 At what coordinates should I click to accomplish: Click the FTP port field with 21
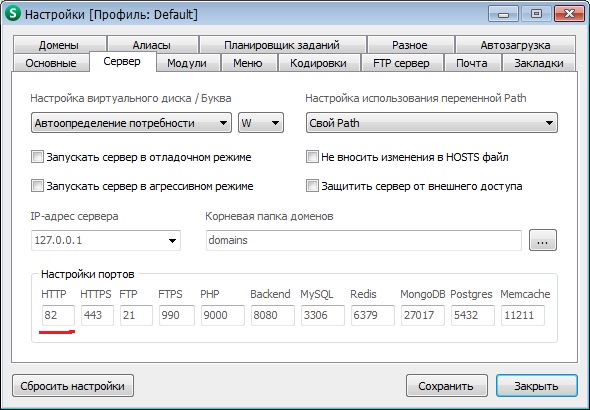pyautogui.click(x=137, y=315)
